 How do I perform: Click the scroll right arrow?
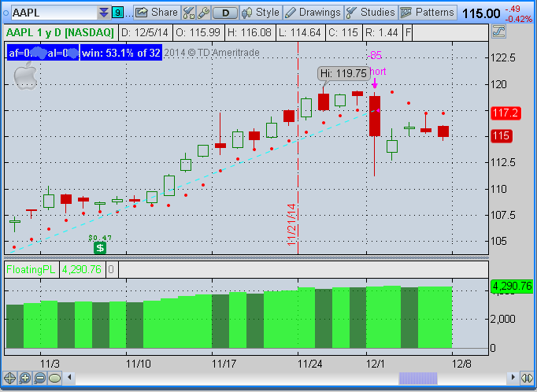point(513,377)
